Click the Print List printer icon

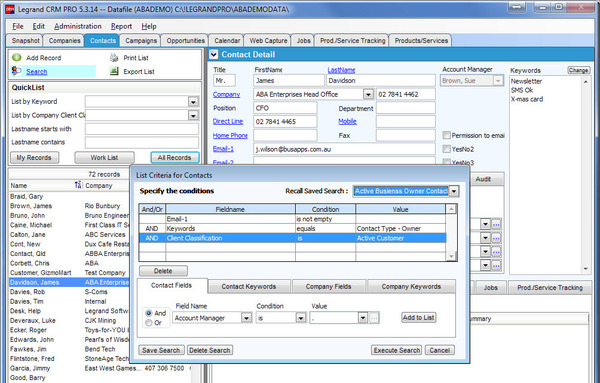click(x=114, y=58)
